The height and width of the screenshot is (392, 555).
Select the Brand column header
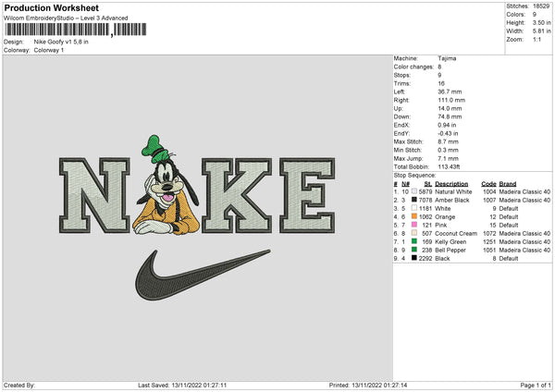pos(508,184)
